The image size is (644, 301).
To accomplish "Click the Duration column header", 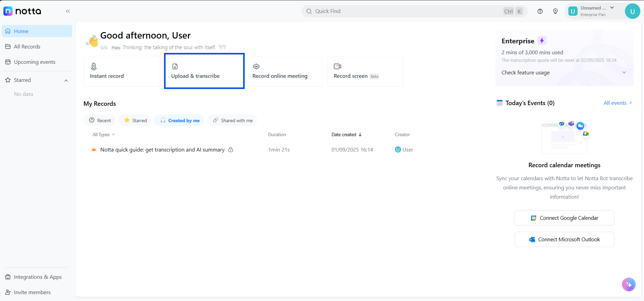I will [277, 134].
